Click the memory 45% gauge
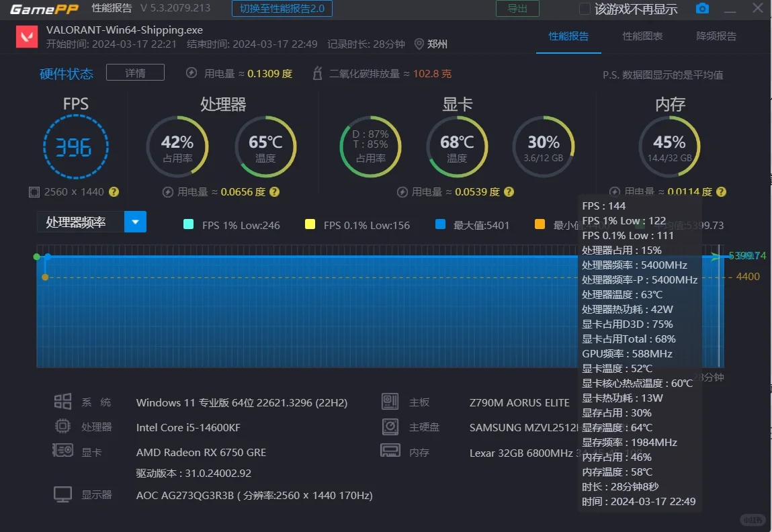Viewport: 772px width, 532px height. [x=670, y=146]
